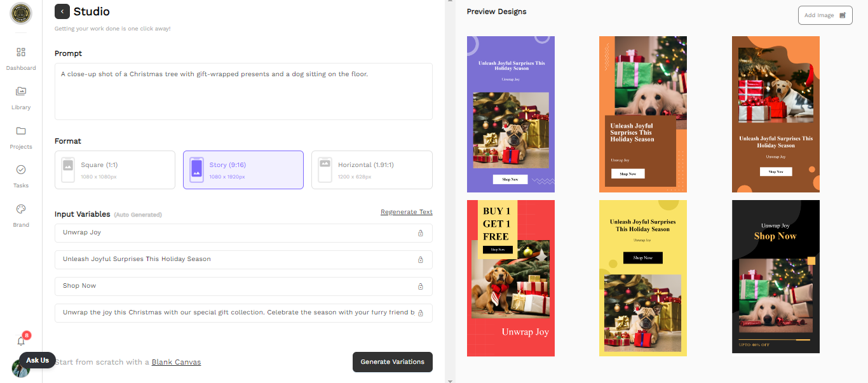Click the Input Variables label
Screen dimensions: 868x383
[83, 214]
